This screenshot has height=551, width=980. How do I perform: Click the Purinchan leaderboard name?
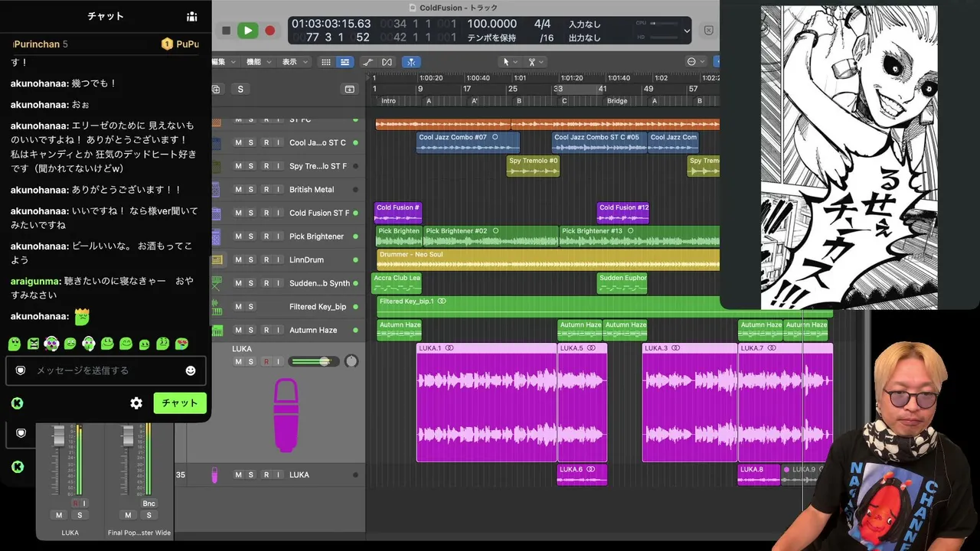pos(37,44)
